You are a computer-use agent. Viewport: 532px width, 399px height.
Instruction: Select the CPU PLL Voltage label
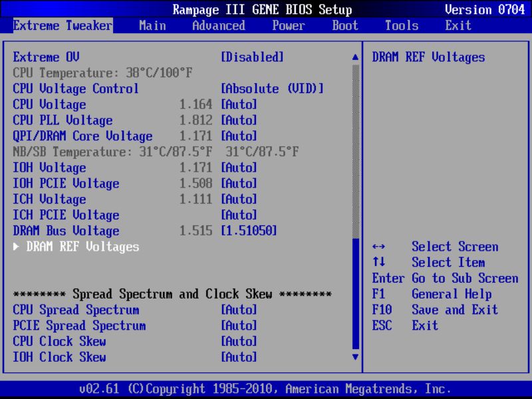point(63,120)
